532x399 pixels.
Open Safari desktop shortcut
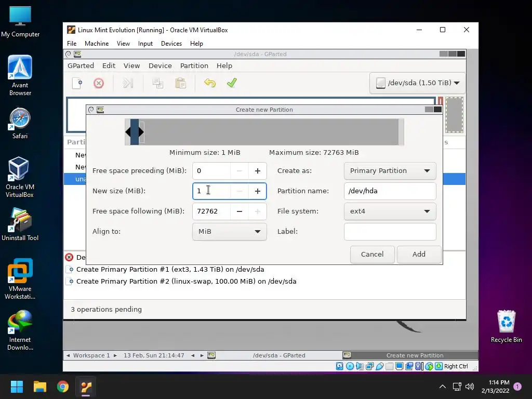coord(20,124)
